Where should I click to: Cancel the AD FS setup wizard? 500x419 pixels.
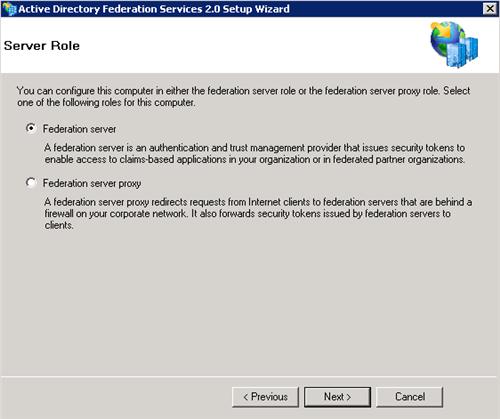(410, 397)
